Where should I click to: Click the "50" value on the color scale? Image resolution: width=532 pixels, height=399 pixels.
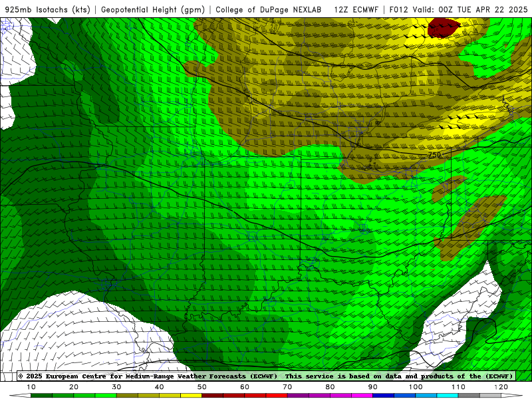tap(202, 387)
